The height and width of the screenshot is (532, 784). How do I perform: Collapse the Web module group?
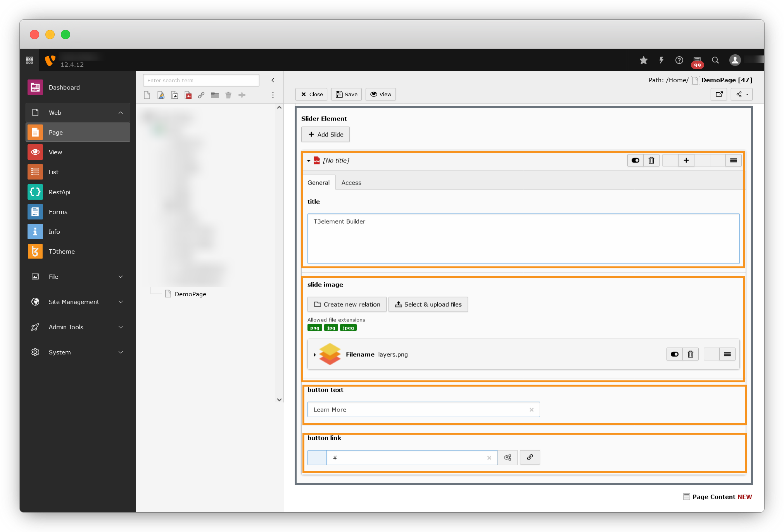[121, 113]
